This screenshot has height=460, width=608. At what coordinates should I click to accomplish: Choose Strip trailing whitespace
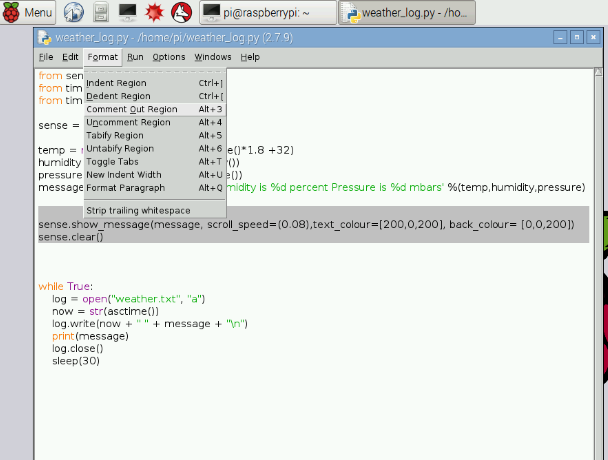[x=155, y=211]
